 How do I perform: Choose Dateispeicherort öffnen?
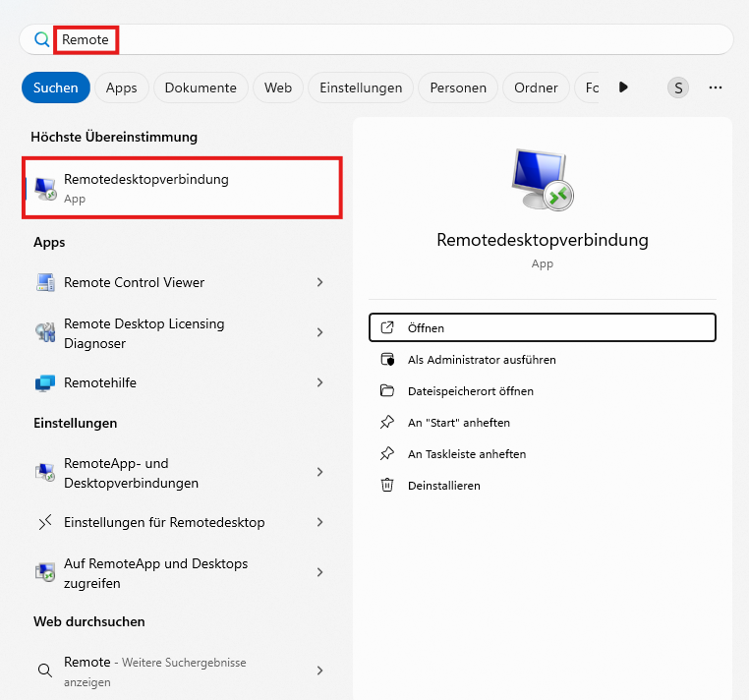(x=543, y=391)
